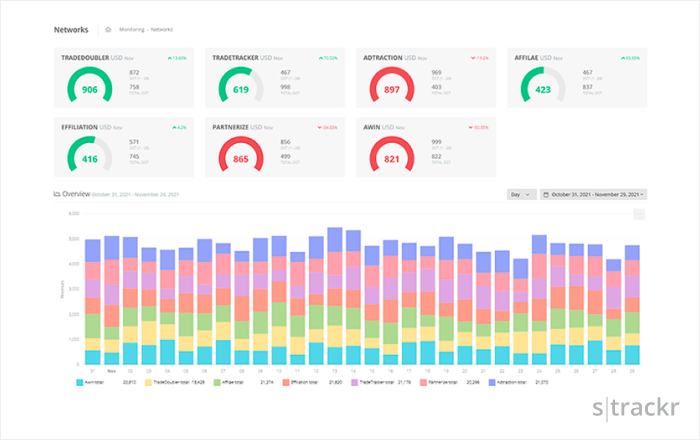This screenshot has width=700, height=440.
Task: Click the Affilae green up-trend indicator
Action: click(630, 58)
